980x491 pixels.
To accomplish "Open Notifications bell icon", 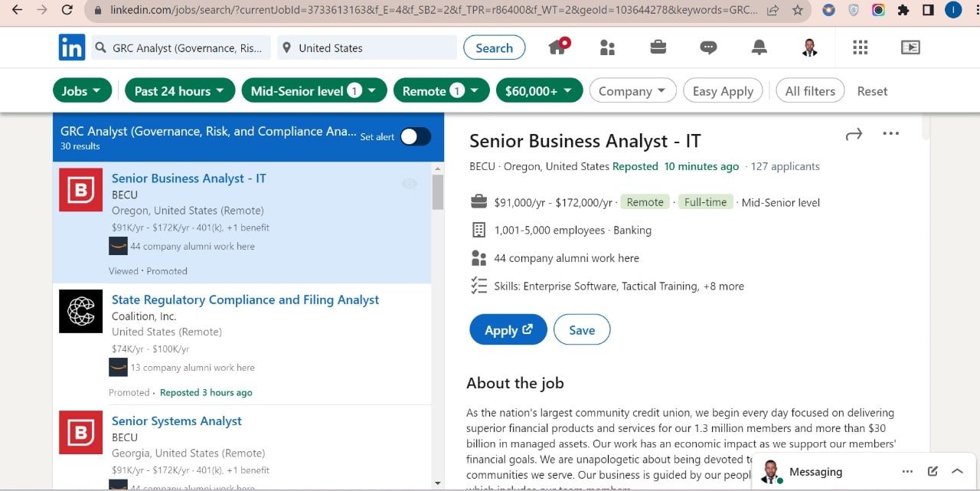I will pos(759,47).
